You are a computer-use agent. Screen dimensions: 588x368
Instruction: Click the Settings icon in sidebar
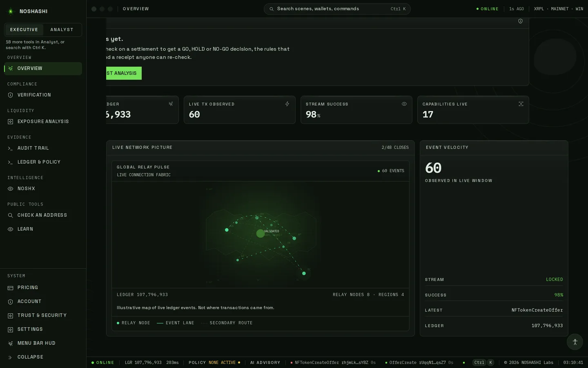point(11,330)
